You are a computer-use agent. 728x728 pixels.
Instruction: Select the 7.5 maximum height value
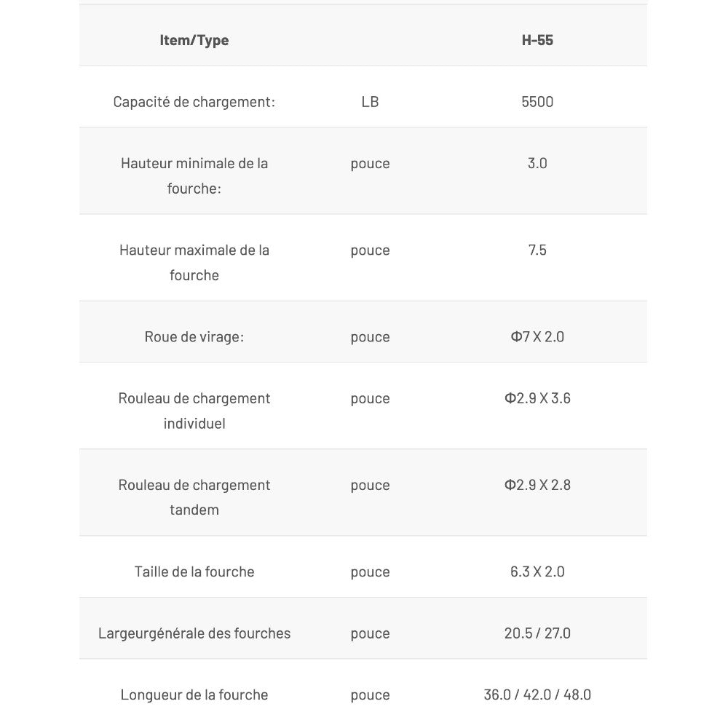537,250
